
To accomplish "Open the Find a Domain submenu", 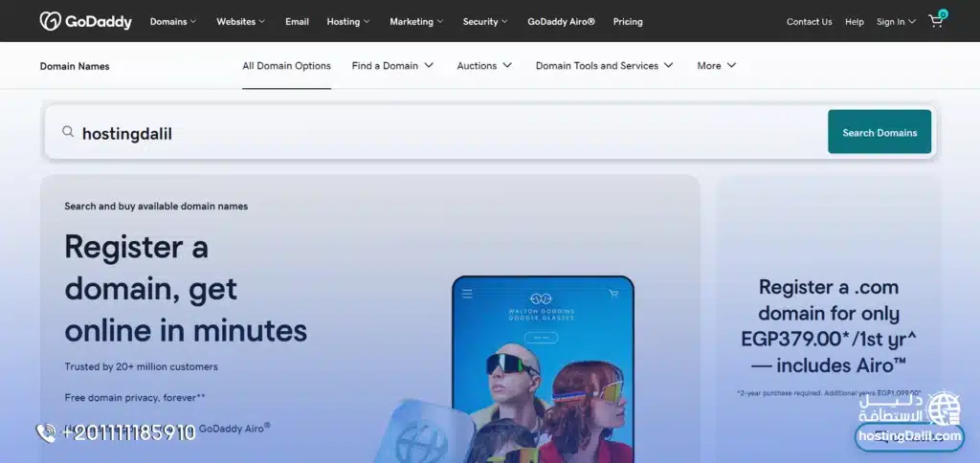I will pos(392,66).
